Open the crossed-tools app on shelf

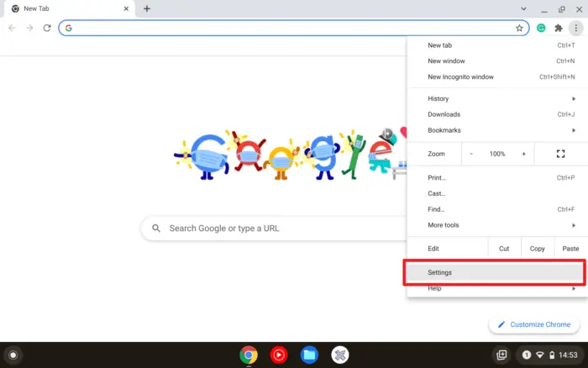pos(339,355)
